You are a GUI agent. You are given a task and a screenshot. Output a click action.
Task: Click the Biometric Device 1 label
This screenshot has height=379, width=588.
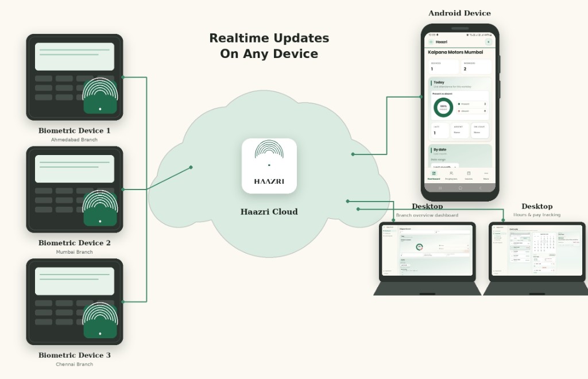(x=74, y=130)
